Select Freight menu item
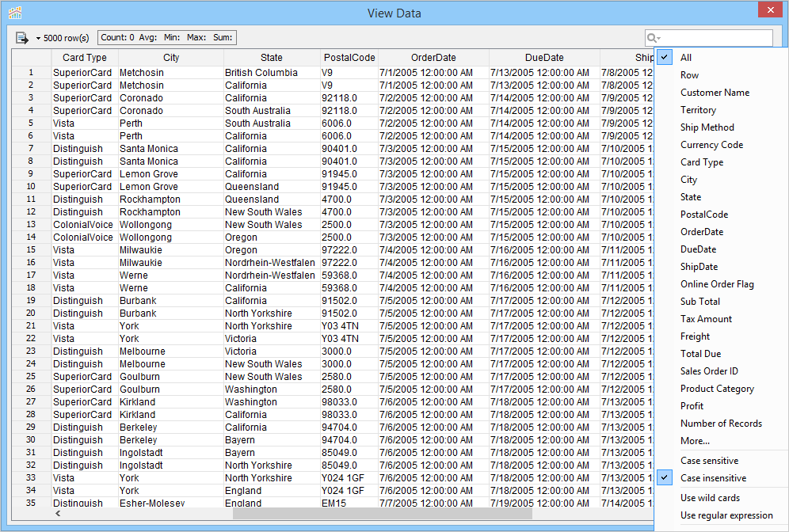 point(721,336)
